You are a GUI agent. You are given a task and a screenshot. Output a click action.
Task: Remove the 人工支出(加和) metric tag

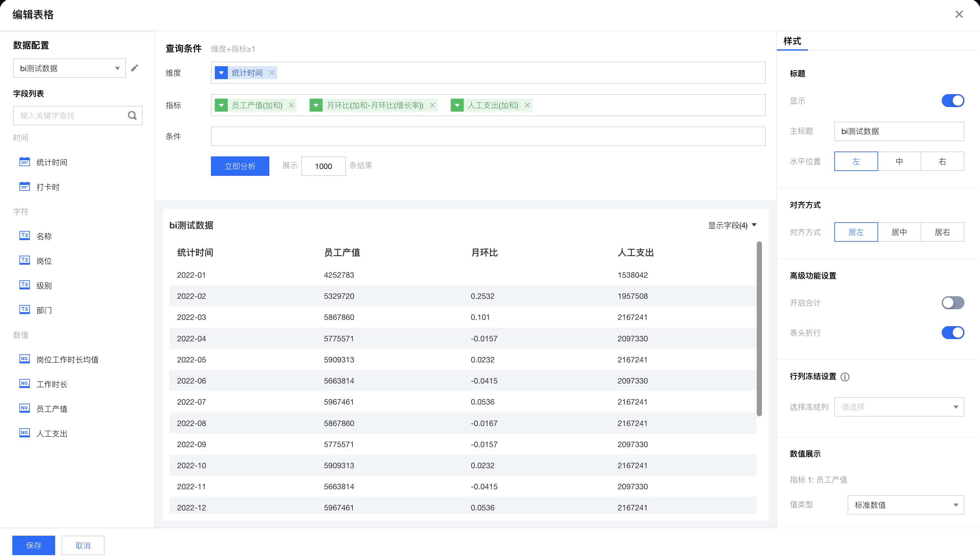coord(527,105)
